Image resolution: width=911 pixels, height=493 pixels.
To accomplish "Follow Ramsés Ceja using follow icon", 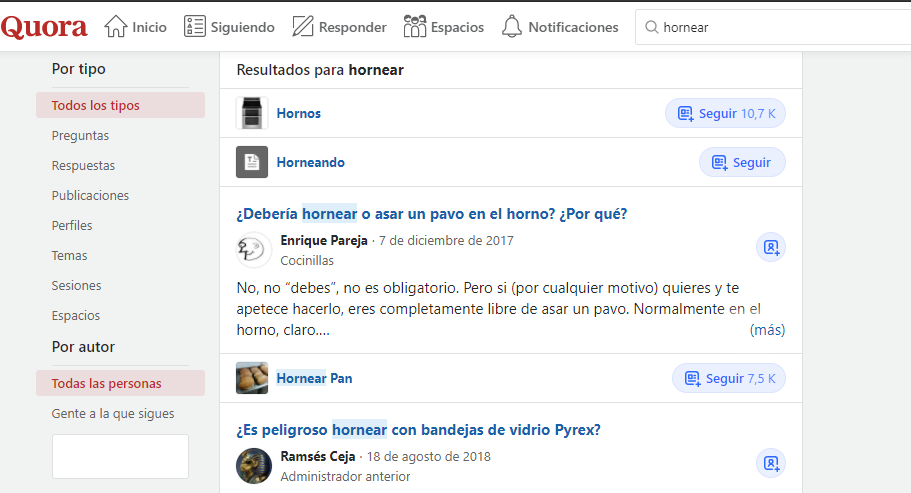I will [770, 464].
